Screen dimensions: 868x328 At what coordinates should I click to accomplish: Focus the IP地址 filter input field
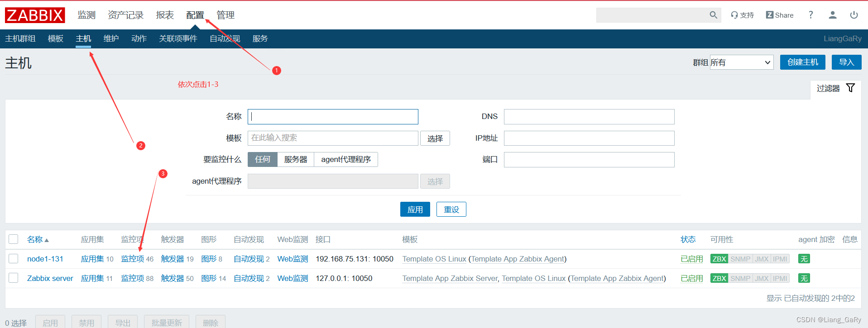tap(589, 138)
